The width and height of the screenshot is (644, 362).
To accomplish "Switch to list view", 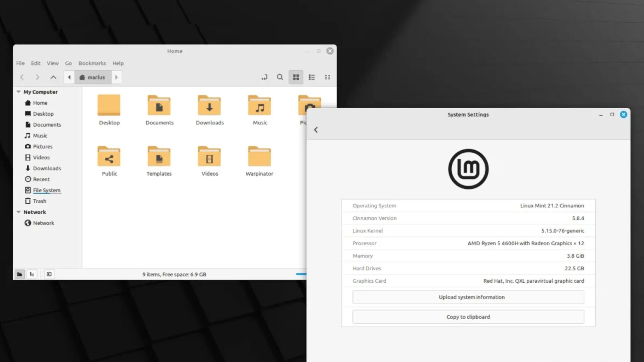I will [x=312, y=77].
